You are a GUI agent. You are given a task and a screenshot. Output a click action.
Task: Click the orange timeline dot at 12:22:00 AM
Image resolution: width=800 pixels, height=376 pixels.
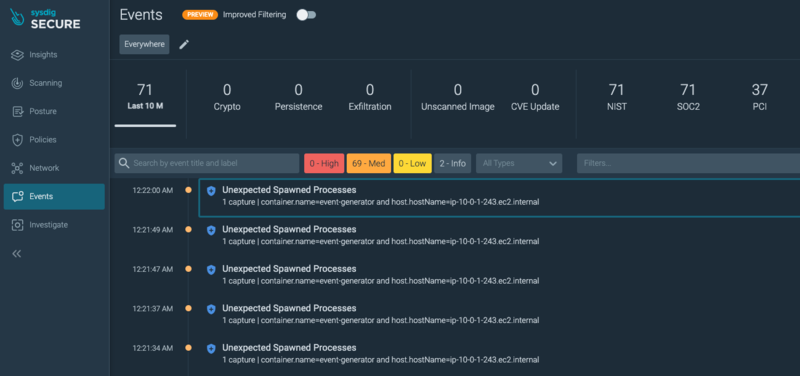[188, 190]
